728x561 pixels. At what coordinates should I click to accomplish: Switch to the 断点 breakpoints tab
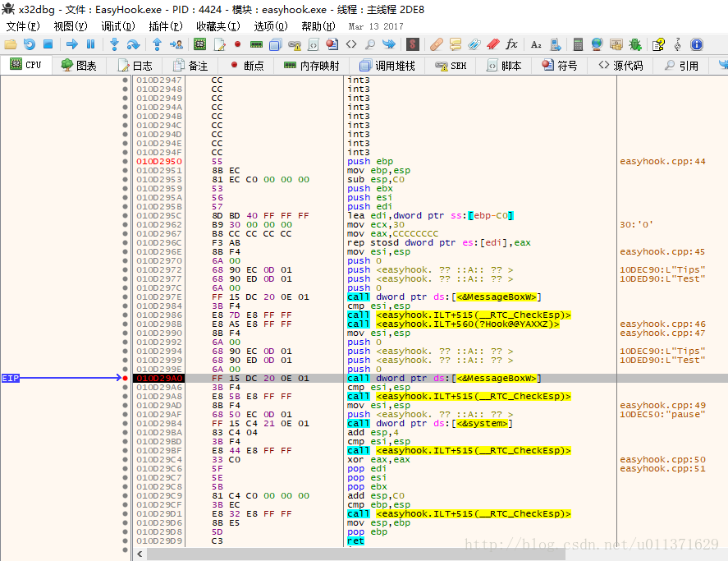[245, 65]
